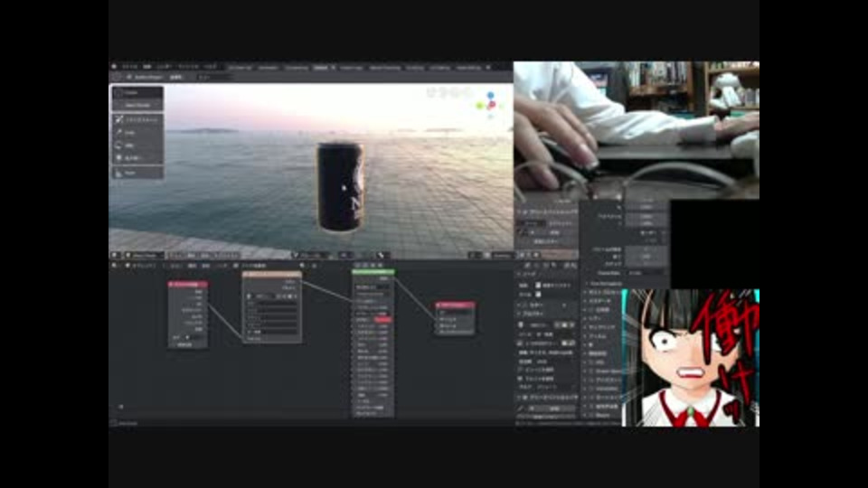Open the Frame Rate dropdown in properties
The image size is (868, 488).
click(x=646, y=273)
